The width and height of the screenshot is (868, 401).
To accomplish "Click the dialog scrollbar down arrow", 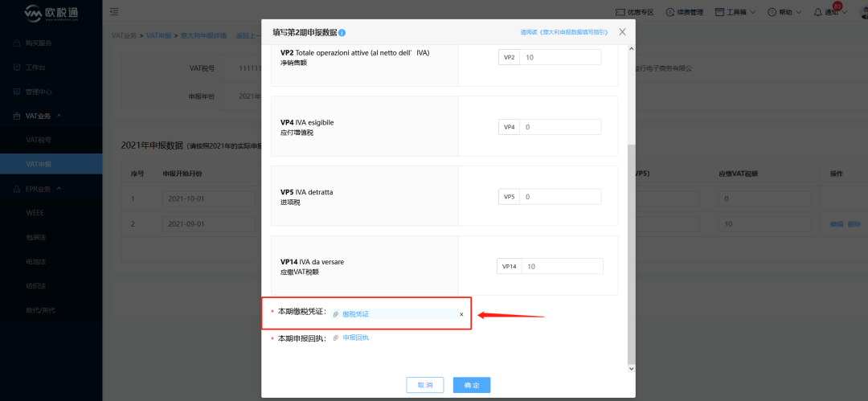I will pos(631,367).
